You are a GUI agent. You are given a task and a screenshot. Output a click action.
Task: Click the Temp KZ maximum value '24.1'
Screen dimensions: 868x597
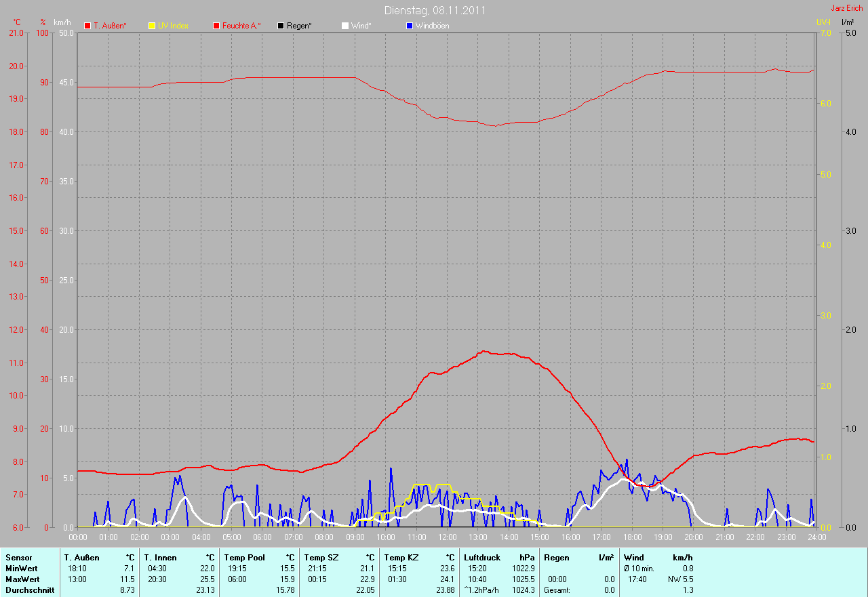click(447, 579)
